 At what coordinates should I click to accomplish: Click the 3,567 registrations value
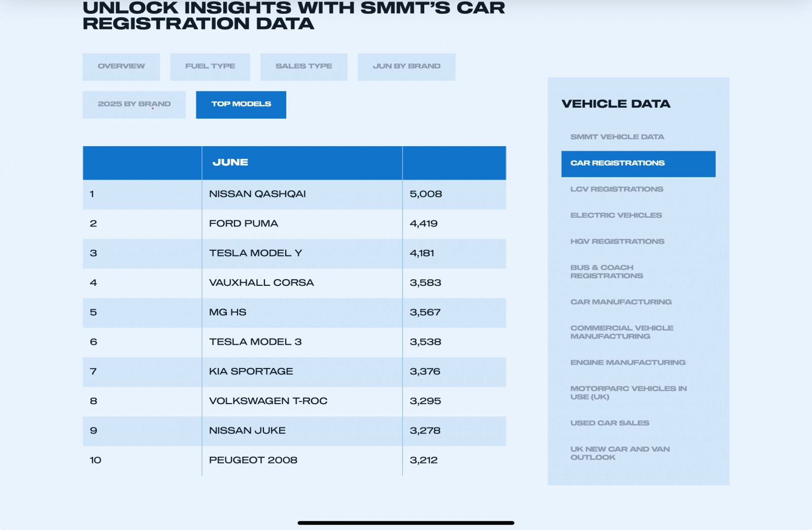(425, 313)
